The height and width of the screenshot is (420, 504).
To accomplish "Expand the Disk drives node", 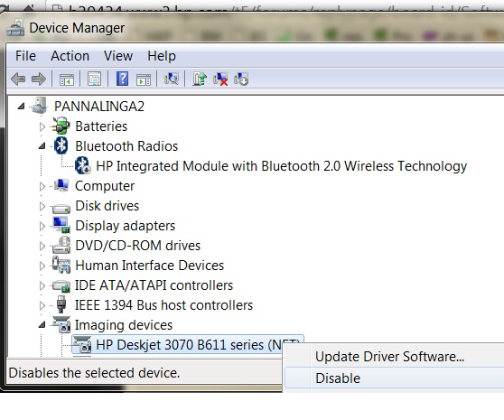I will click(x=42, y=206).
